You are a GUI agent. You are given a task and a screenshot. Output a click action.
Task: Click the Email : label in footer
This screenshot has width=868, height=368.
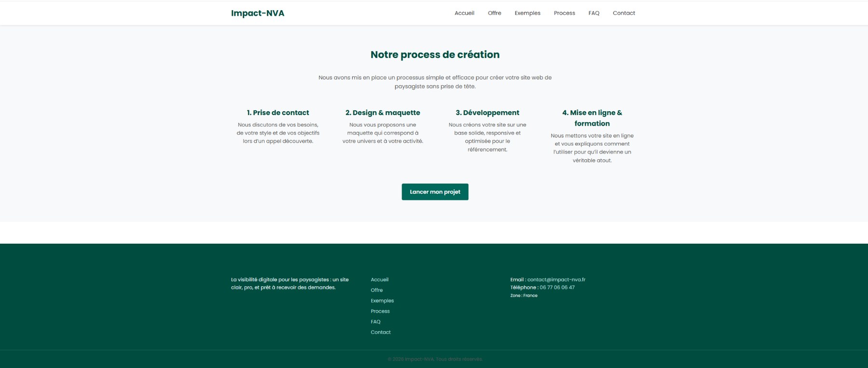point(518,279)
